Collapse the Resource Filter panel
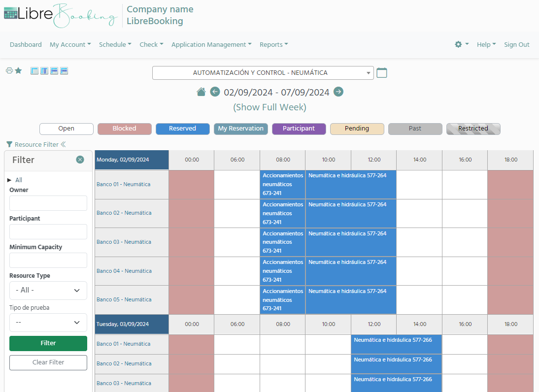Viewport: 539px width, 392px height. [65, 144]
